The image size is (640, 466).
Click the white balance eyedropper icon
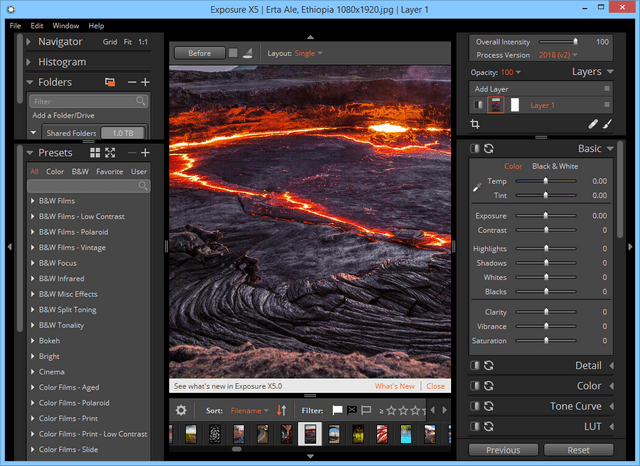pos(476,188)
